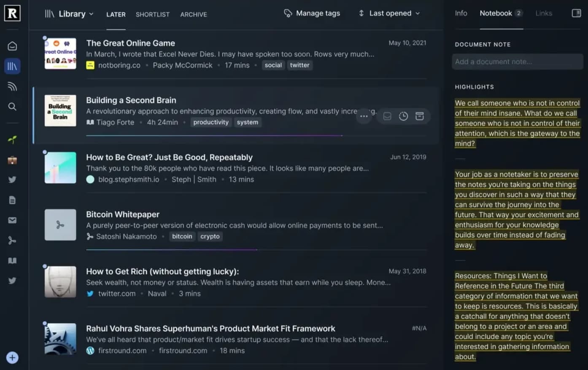Click The Great Online Game thumbnail

coord(60,54)
